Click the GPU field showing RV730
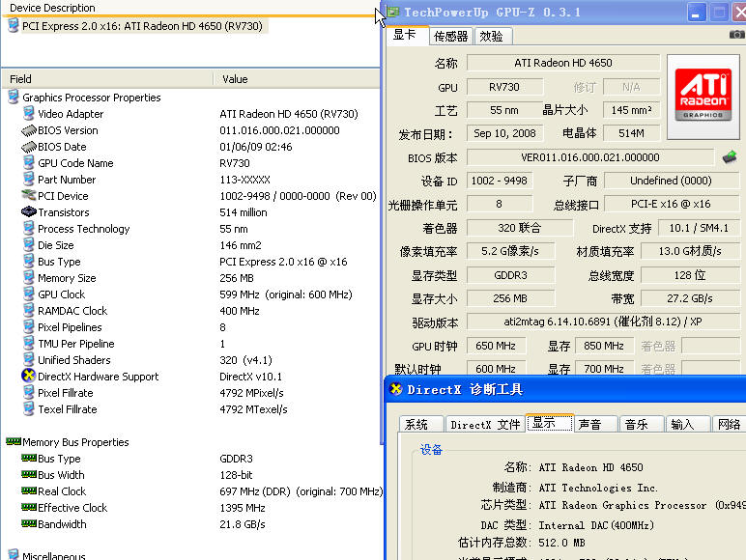This screenshot has height=560, width=746. (504, 87)
